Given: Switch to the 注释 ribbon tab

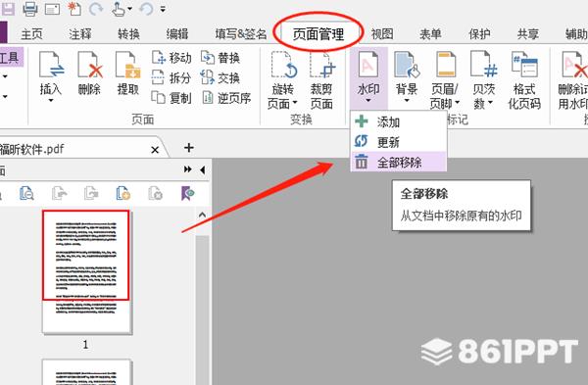Looking at the screenshot, I should point(80,34).
